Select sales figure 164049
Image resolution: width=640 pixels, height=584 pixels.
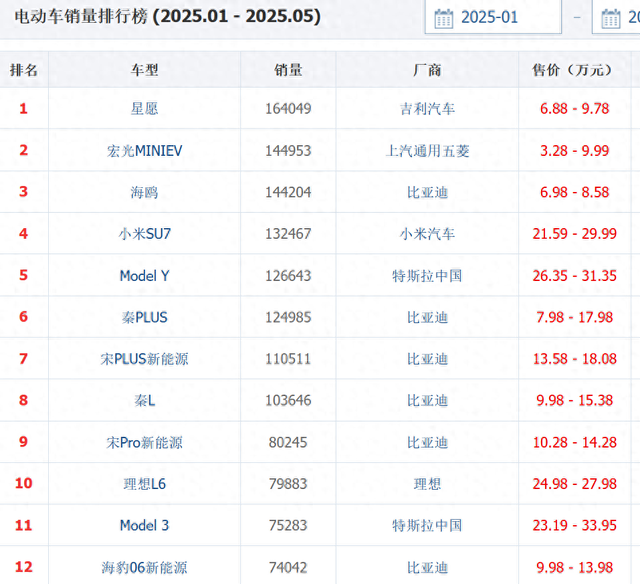[x=288, y=109]
